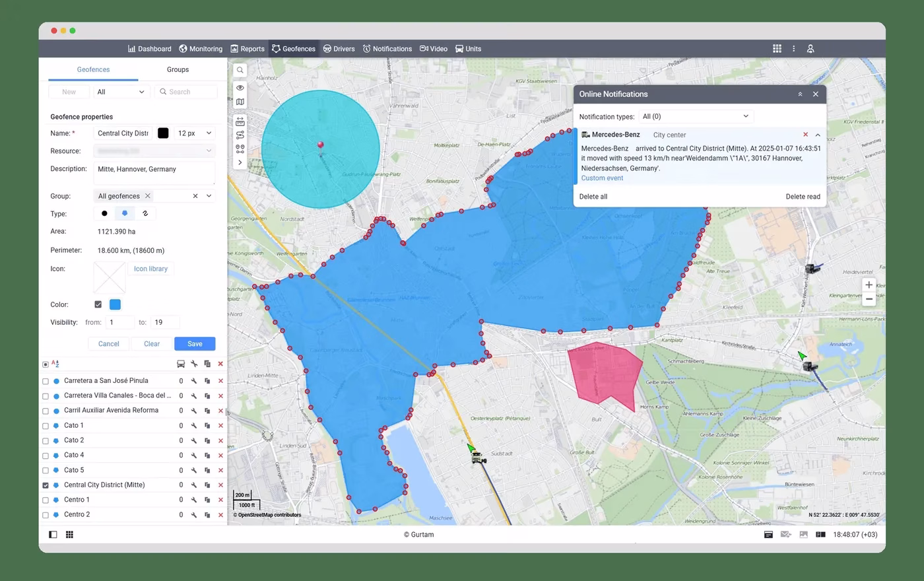The image size is (924, 581).
Task: Open the All filter dropdown
Action: (x=121, y=92)
